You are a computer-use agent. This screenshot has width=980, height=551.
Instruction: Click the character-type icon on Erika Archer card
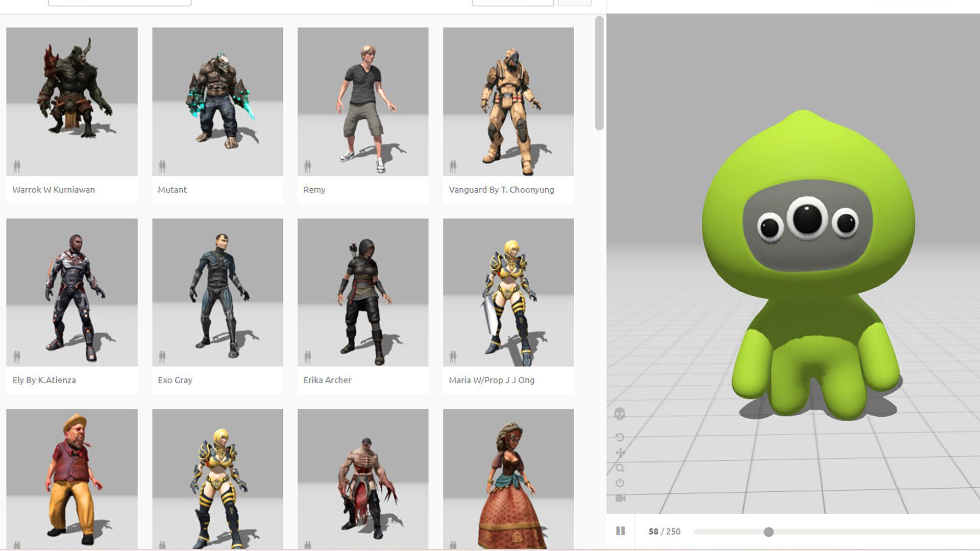(308, 357)
